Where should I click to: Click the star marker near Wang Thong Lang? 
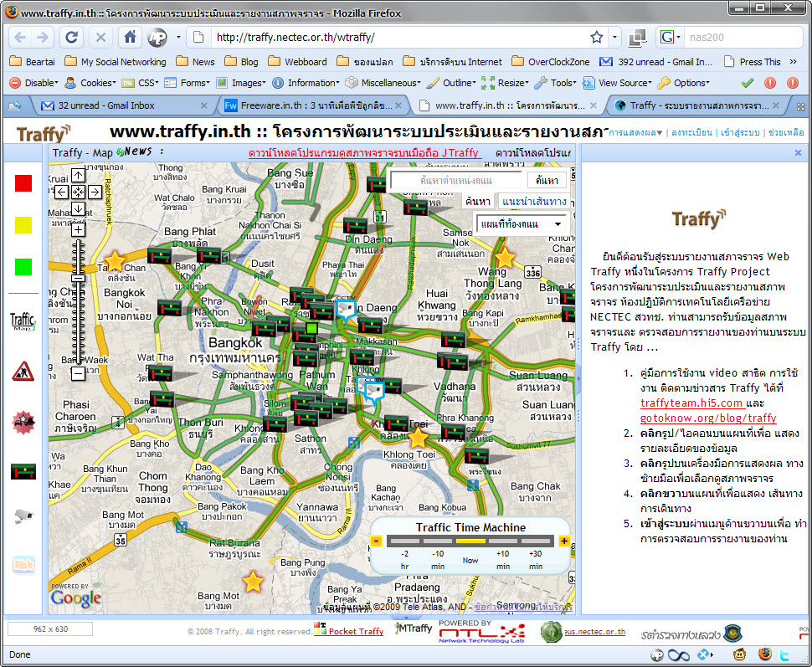505,258
